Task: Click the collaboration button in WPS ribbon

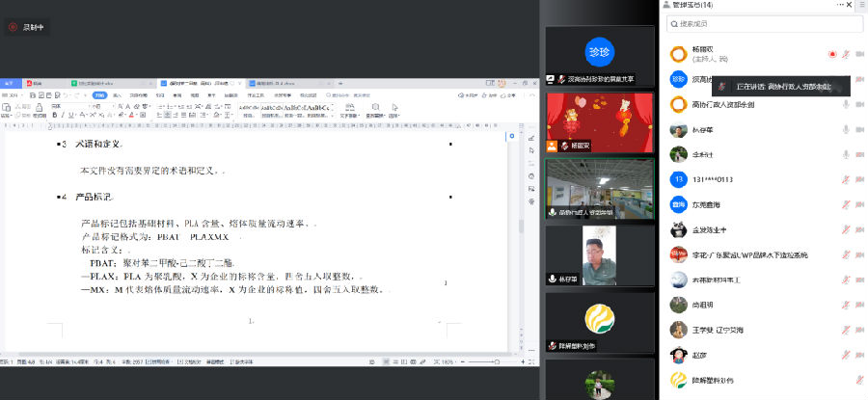Action: (x=489, y=95)
